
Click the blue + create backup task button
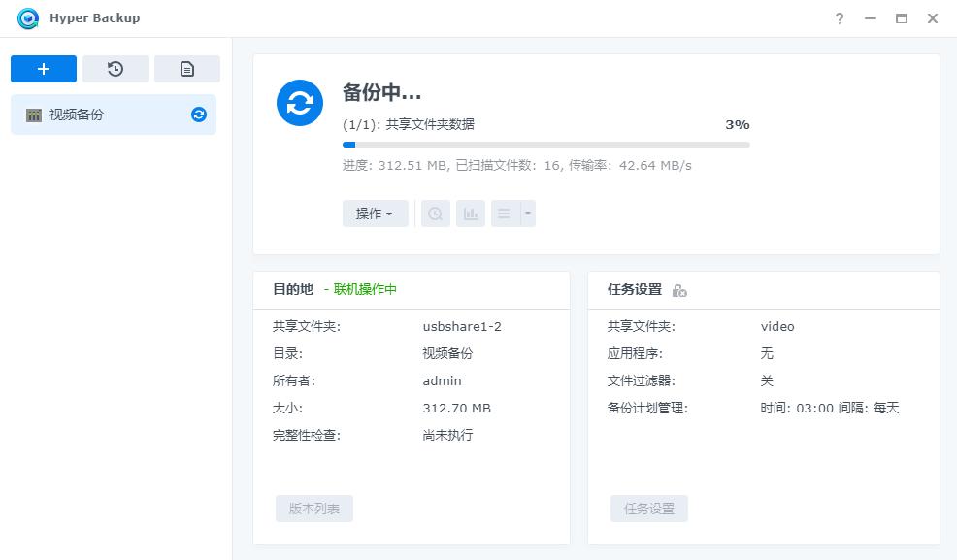click(43, 68)
